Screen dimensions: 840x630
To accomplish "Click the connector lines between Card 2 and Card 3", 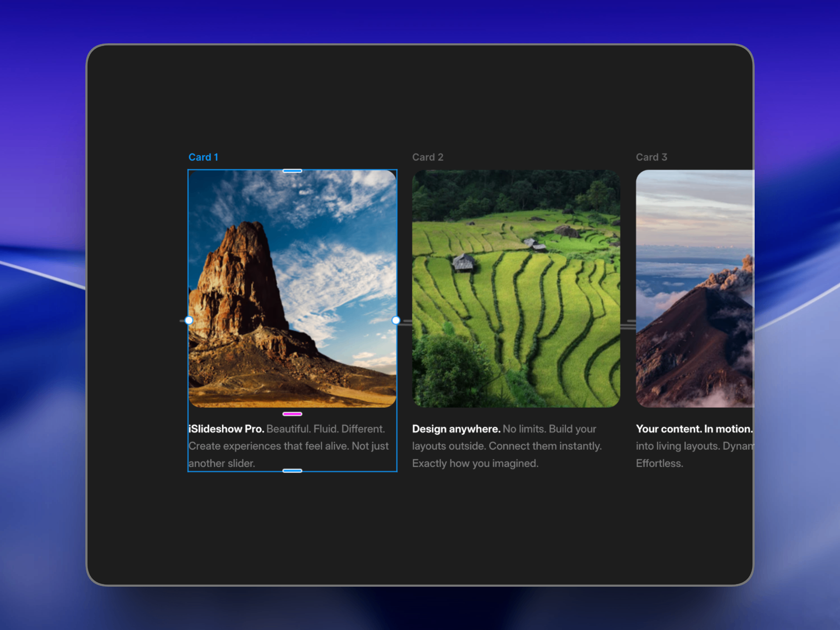I will 629,324.
